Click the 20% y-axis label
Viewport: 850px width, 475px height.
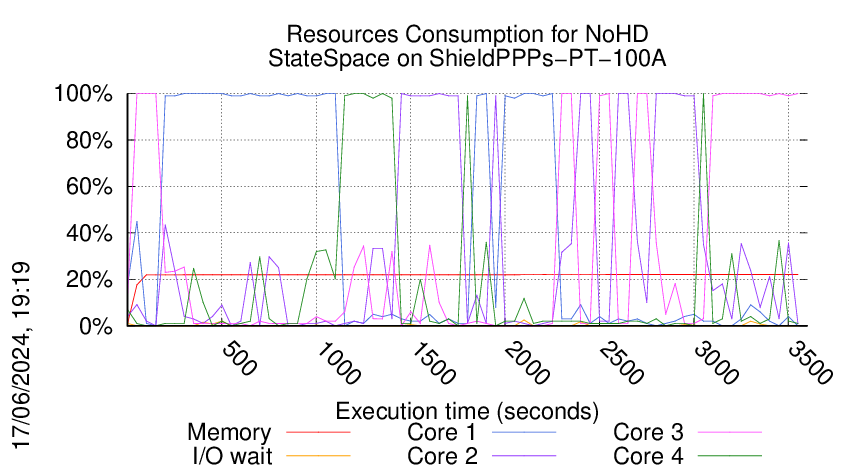[x=89, y=280]
